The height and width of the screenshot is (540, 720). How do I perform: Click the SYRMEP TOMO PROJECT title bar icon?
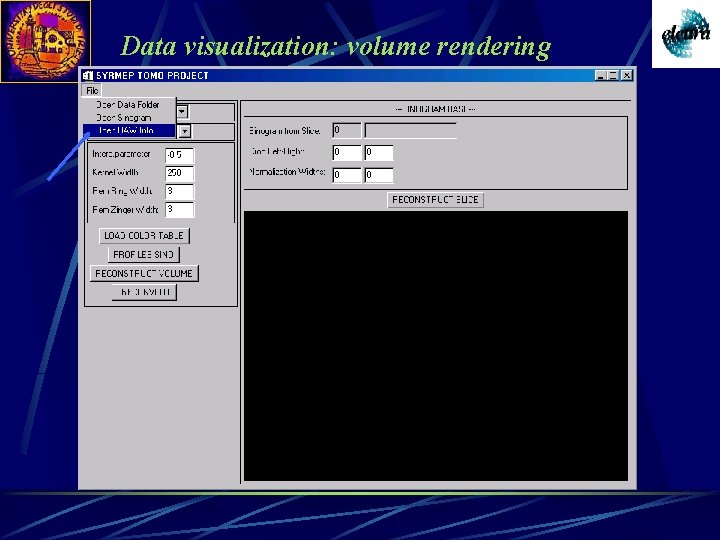pos(88,75)
